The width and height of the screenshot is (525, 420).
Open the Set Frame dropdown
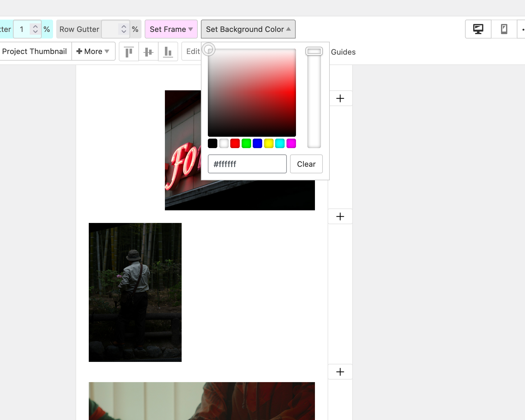(171, 29)
